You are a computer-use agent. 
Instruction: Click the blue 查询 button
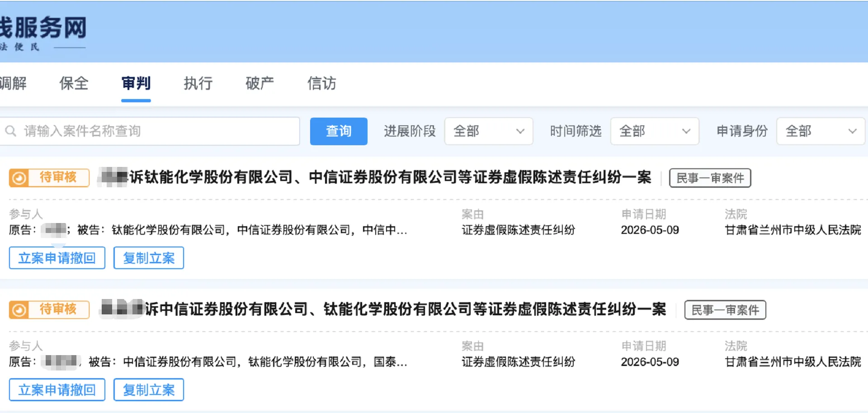pyautogui.click(x=339, y=131)
